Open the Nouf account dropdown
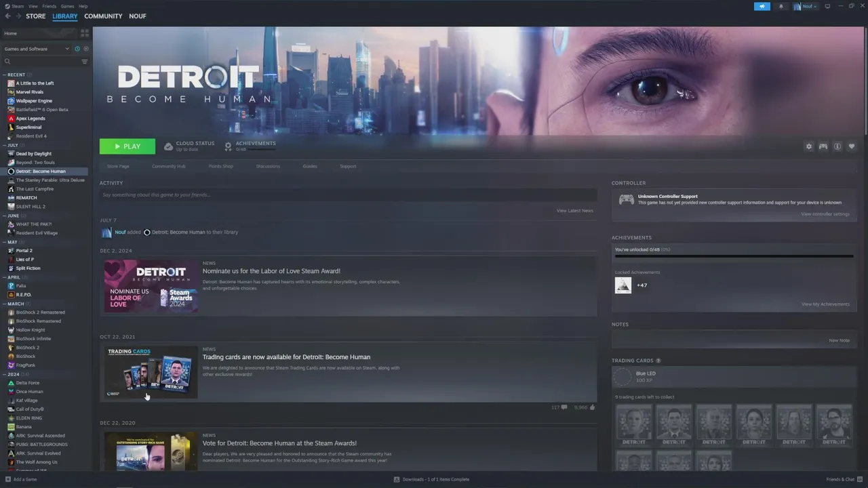This screenshot has width=868, height=488. (806, 6)
